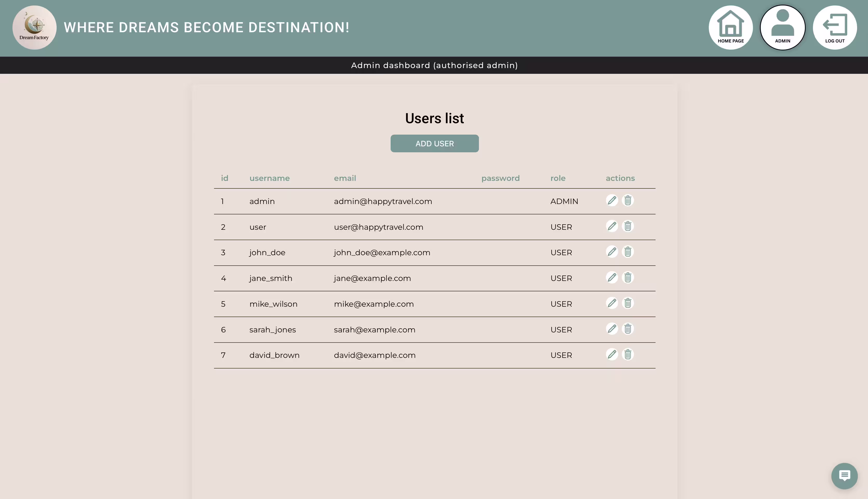Click the username column header
This screenshot has height=499, width=868.
(x=270, y=178)
